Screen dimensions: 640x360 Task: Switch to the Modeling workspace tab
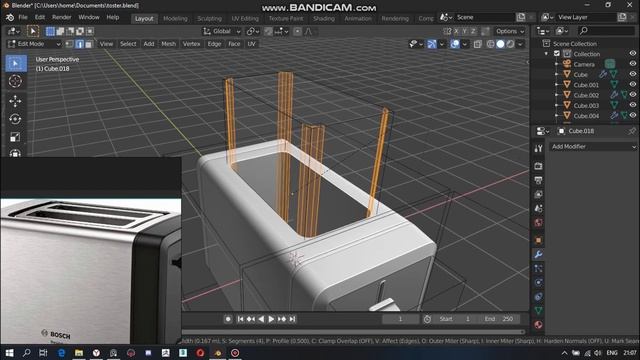(x=176, y=18)
